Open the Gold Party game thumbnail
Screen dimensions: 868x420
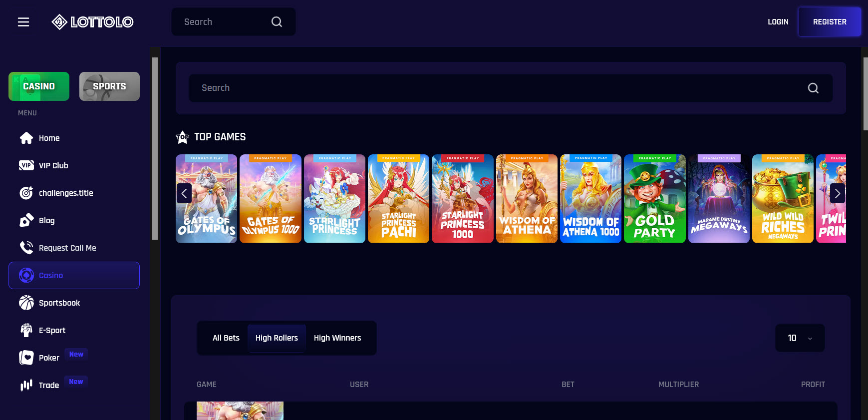click(x=654, y=199)
